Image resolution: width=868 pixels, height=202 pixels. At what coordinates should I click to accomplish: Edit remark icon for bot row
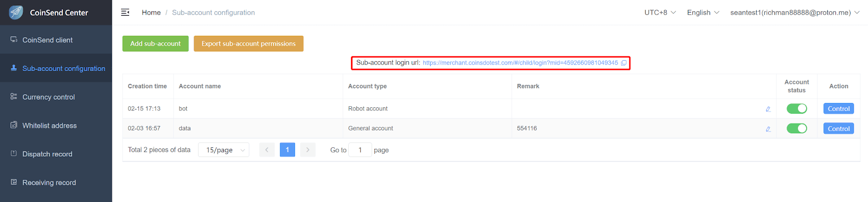(x=768, y=109)
